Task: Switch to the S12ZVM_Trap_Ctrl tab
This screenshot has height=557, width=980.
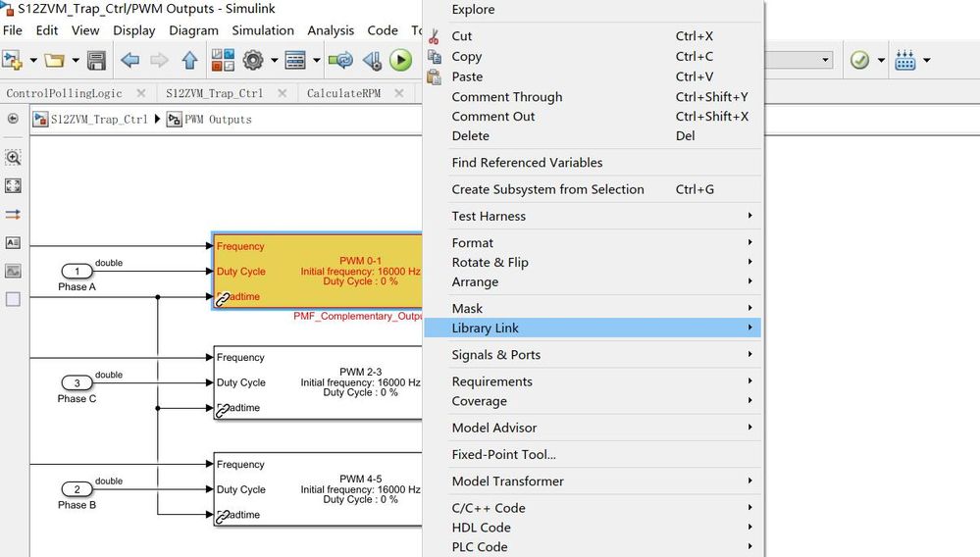Action: pyautogui.click(x=215, y=93)
